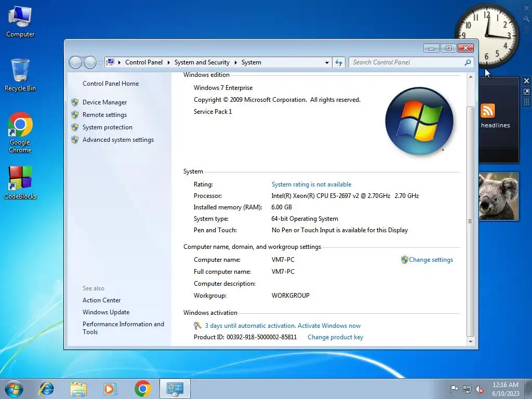Screen dimensions: 532x399
Task: Expand the root breadcrumb arrow
Action: pyautogui.click(x=119, y=62)
